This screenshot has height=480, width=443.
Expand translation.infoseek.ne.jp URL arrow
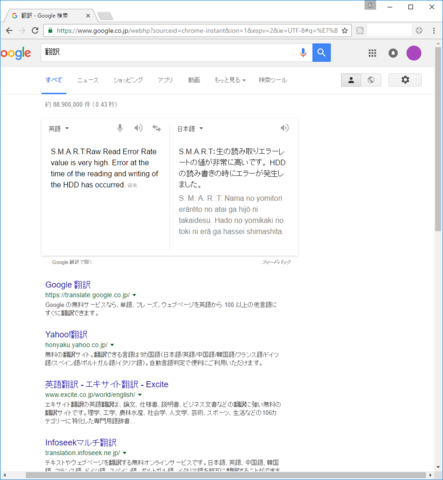(x=125, y=453)
